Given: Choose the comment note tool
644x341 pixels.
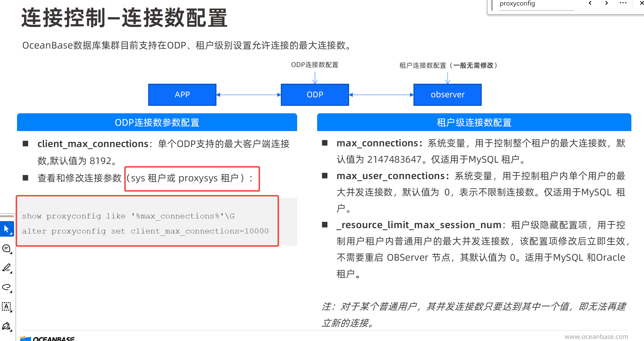Looking at the screenshot, I should click(x=7, y=249).
